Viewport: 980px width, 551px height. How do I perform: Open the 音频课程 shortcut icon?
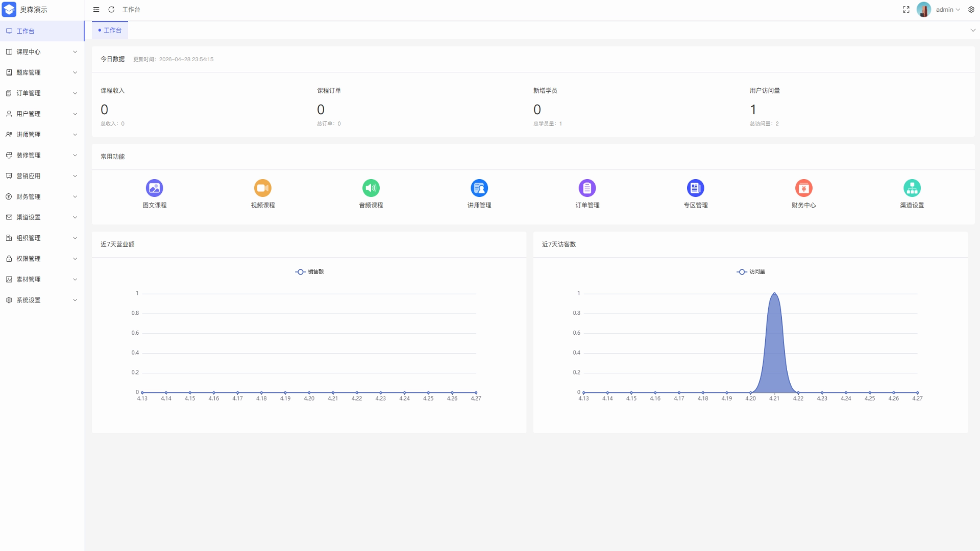[371, 188]
